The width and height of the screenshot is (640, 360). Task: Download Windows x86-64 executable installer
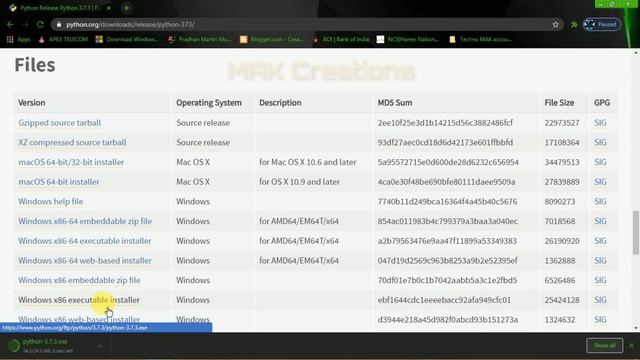[85, 241]
